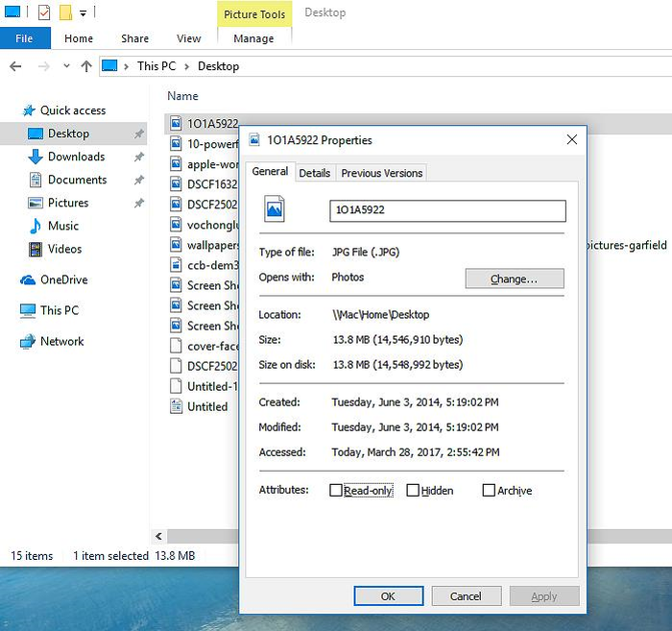Image resolution: width=672 pixels, height=631 pixels.
Task: Enable the Read-only attribute checkbox
Action: 335,490
